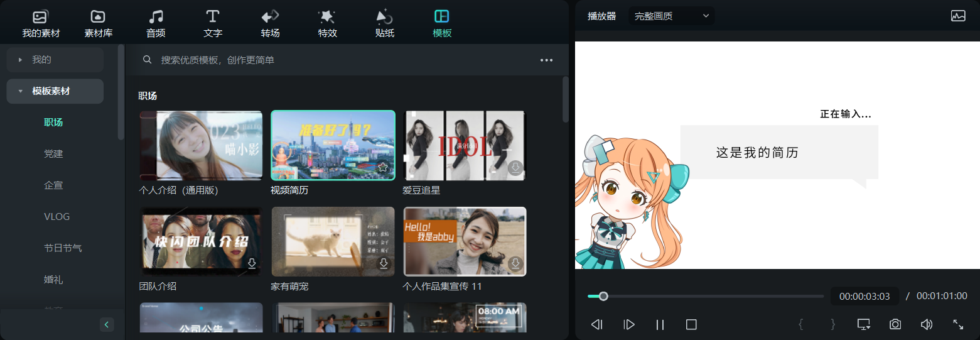
Task: Download the 家有萌宠 template
Action: (384, 263)
